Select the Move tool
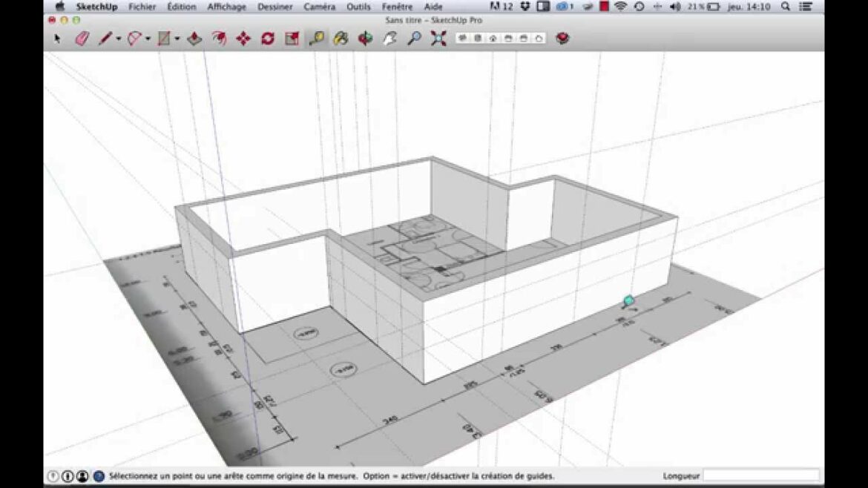Screen dimensions: 868x488 pyautogui.click(x=245, y=39)
